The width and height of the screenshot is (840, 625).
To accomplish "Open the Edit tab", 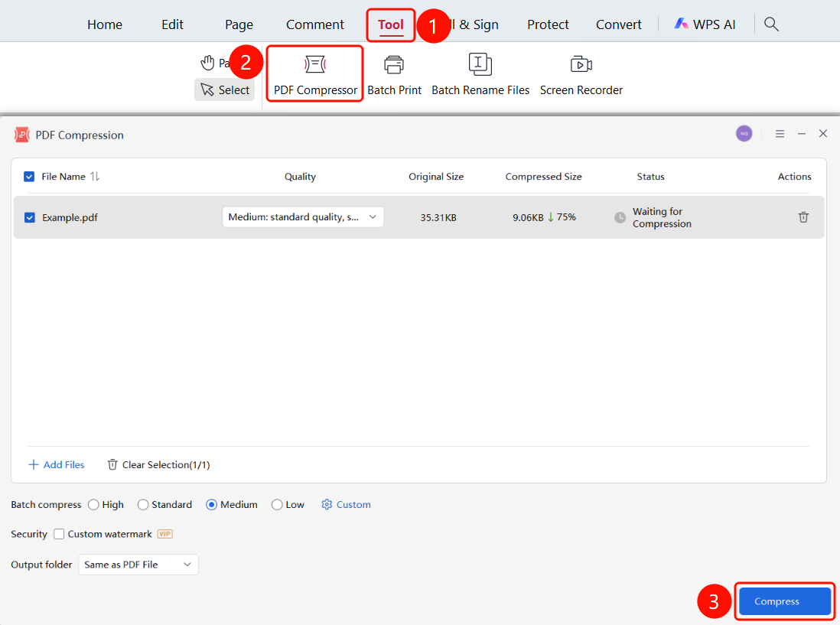I will click(x=172, y=24).
